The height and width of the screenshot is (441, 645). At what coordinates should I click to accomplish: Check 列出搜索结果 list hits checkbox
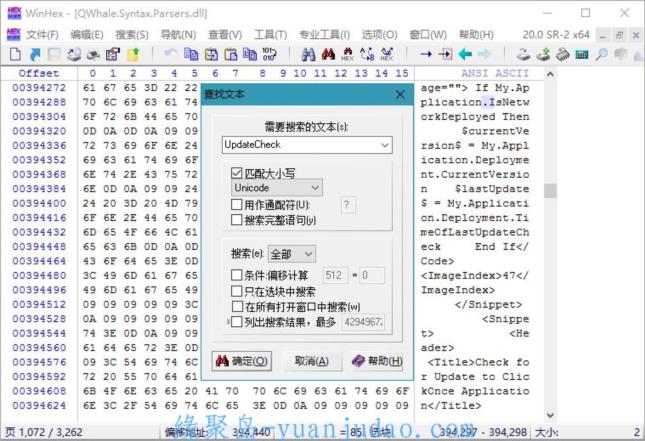pos(237,322)
